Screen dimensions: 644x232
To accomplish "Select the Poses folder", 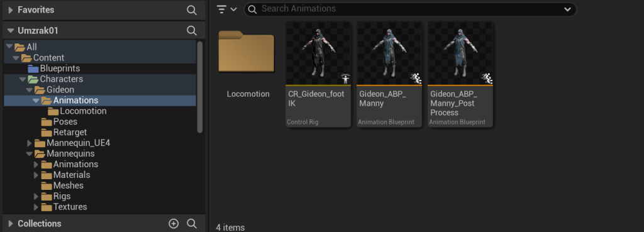I will point(65,121).
